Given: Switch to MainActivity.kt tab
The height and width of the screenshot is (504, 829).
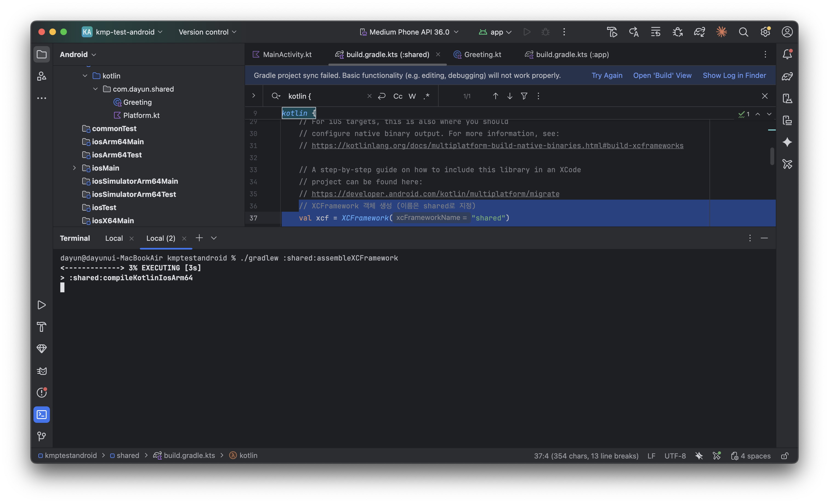Looking at the screenshot, I should (x=287, y=55).
